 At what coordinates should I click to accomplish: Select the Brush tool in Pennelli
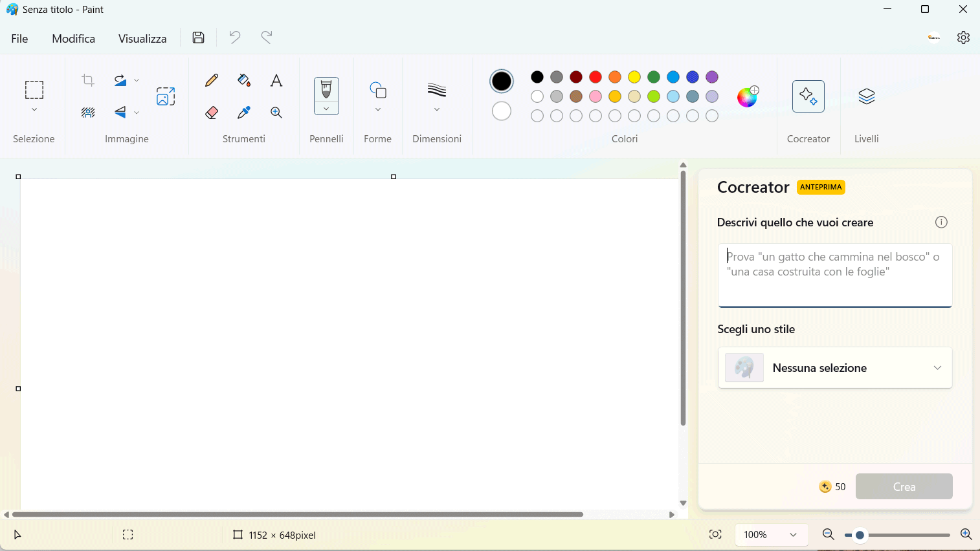pyautogui.click(x=326, y=89)
